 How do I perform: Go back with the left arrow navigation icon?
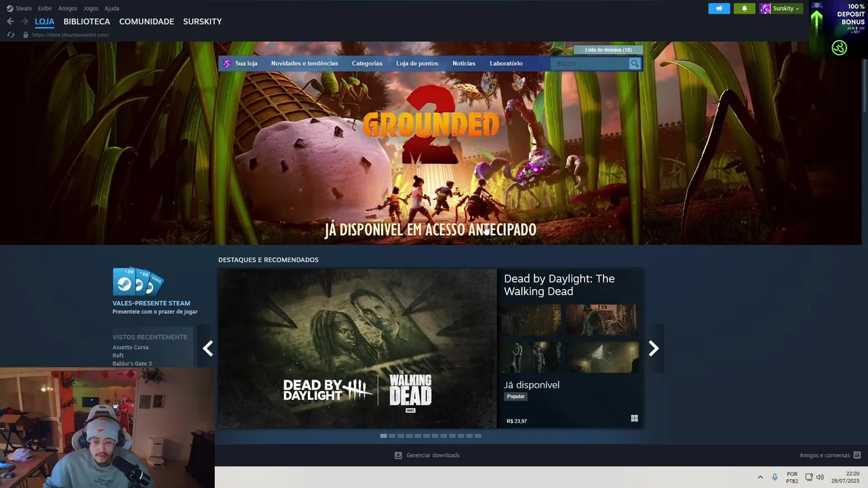pos(10,22)
